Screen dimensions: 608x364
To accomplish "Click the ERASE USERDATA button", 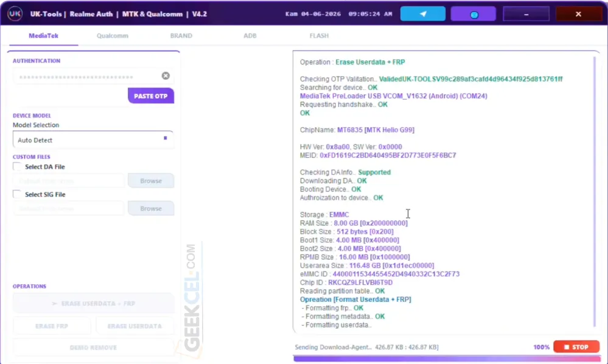I will tap(135, 326).
